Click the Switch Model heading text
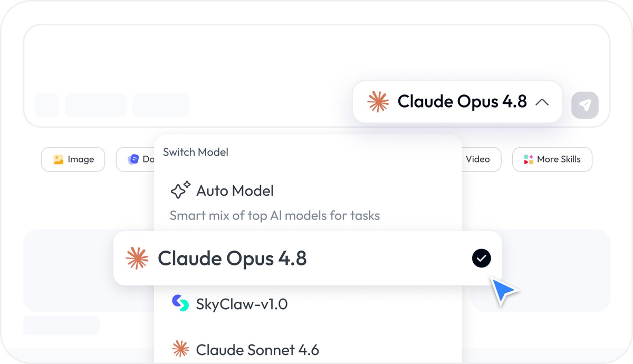Screen dimensions: 633x364 [196, 152]
